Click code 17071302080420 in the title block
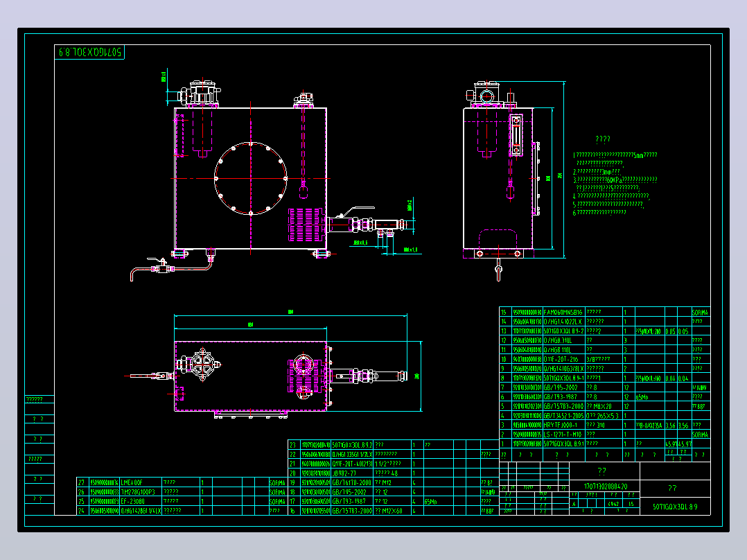This screenshot has height=560, width=747. [605, 486]
